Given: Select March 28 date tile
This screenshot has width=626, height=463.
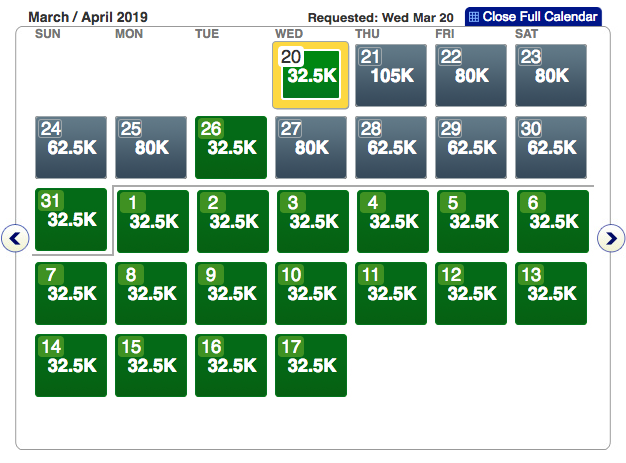Looking at the screenshot, I should 391,147.
